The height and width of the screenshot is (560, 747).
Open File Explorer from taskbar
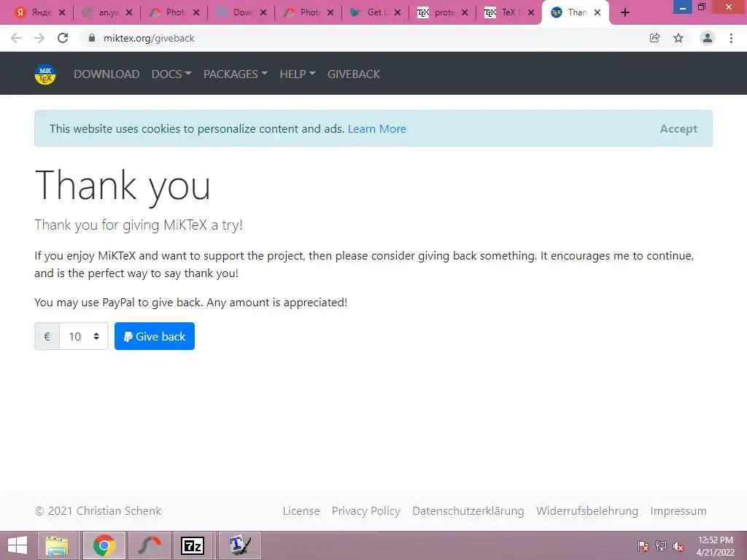[x=57, y=545]
